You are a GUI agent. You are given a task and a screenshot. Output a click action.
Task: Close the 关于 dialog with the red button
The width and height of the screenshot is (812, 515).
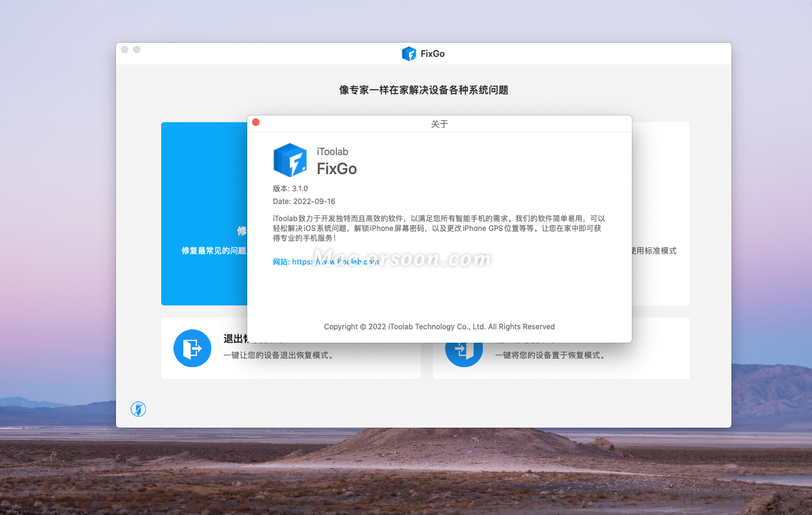(x=256, y=122)
